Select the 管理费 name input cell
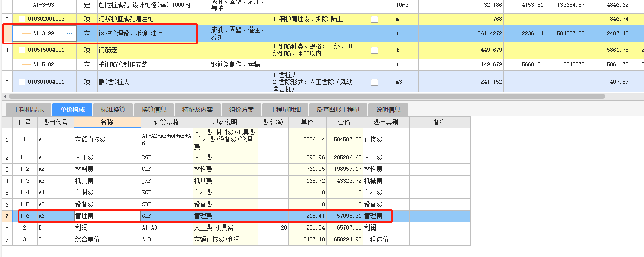The width and height of the screenshot is (644, 257). tap(108, 216)
